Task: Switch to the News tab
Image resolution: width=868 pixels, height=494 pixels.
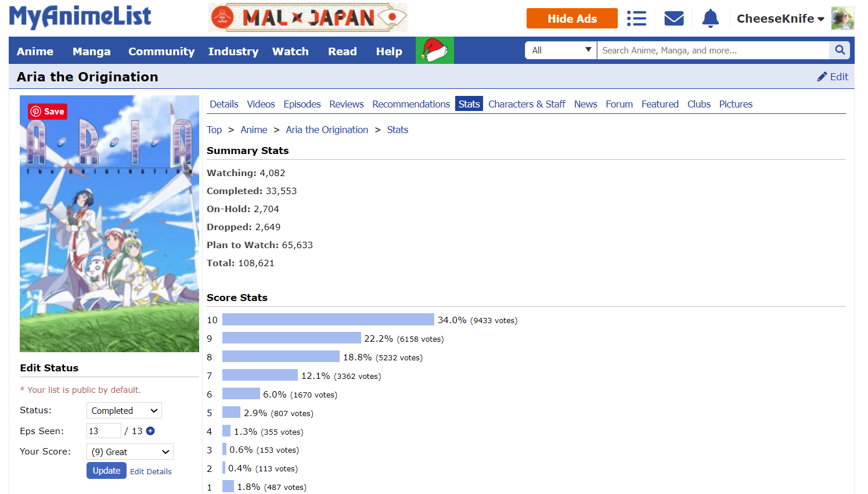Action: click(585, 104)
